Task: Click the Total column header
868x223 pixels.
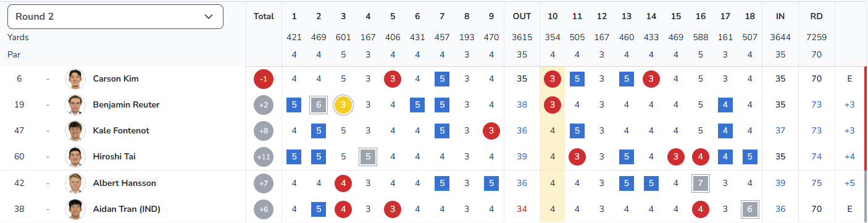Action: 264,17
